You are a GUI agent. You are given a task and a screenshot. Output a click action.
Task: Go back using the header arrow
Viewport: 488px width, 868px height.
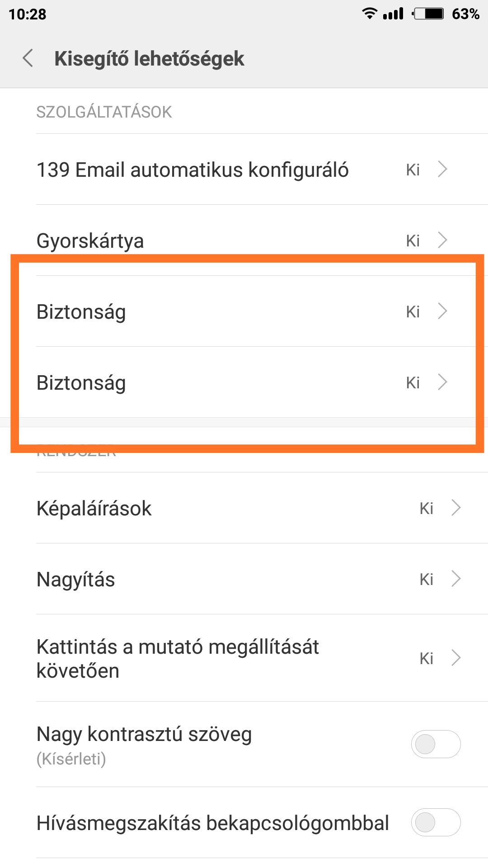pos(28,58)
